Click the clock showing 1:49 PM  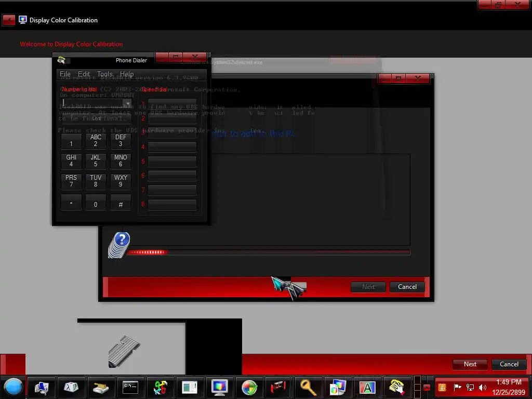pos(509,382)
